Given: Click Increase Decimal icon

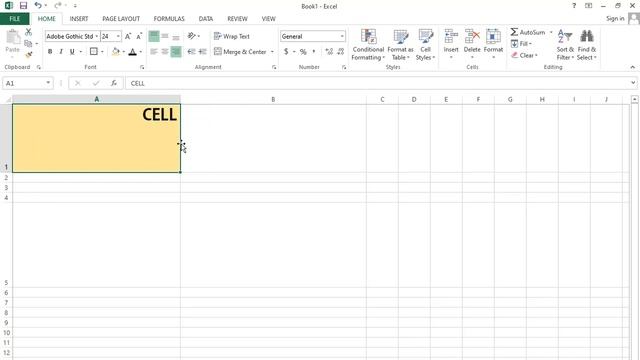Looking at the screenshot, I should pyautogui.click(x=329, y=51).
